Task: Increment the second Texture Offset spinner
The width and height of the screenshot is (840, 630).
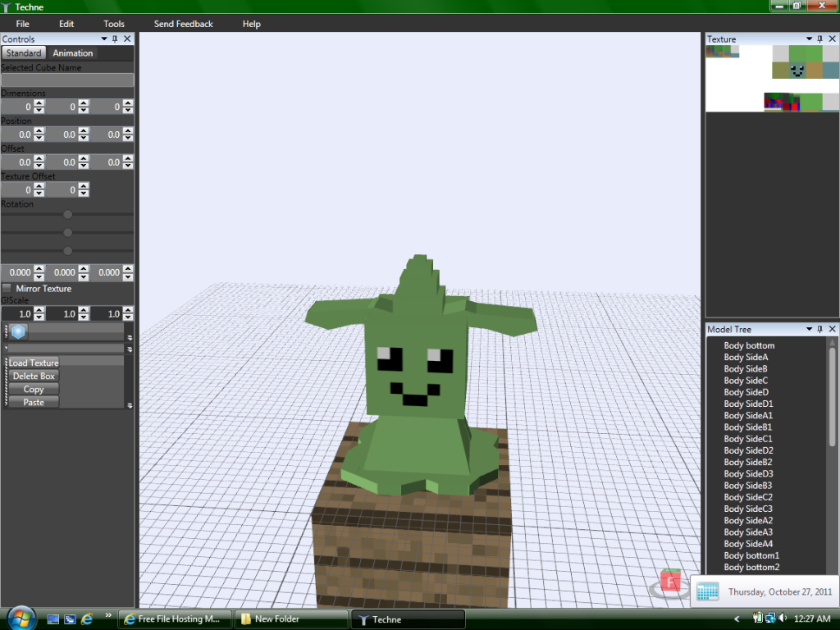Action: pyautogui.click(x=84, y=186)
